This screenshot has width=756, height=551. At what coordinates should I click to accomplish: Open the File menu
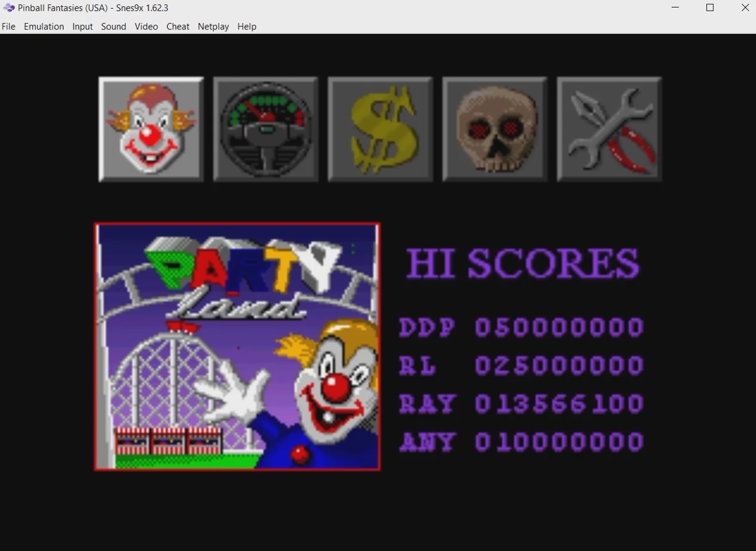click(x=9, y=26)
